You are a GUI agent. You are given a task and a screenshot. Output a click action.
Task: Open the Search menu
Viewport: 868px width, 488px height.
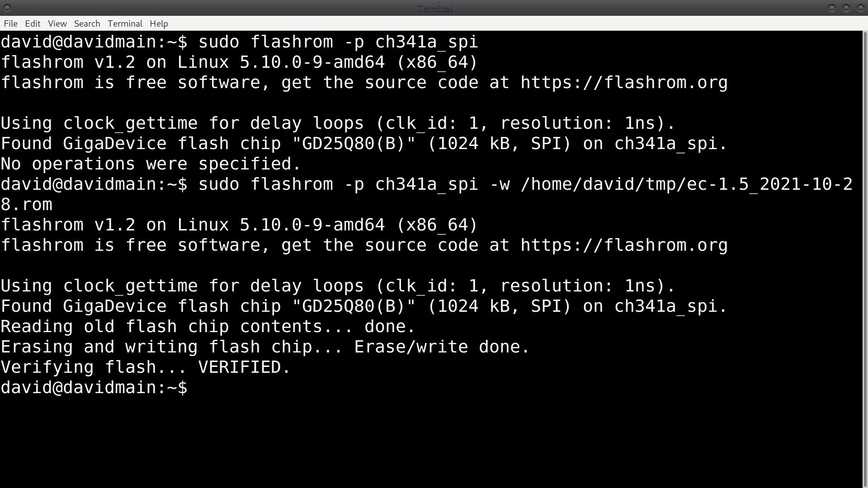click(87, 23)
